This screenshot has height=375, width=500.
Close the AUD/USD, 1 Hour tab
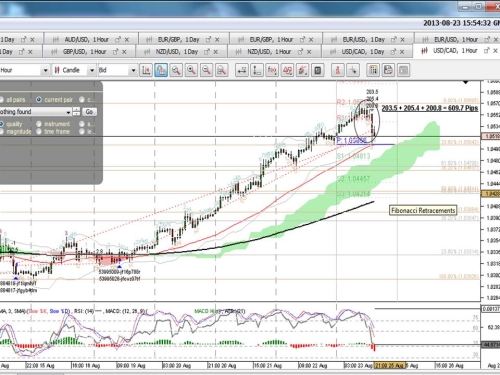[x=127, y=40]
